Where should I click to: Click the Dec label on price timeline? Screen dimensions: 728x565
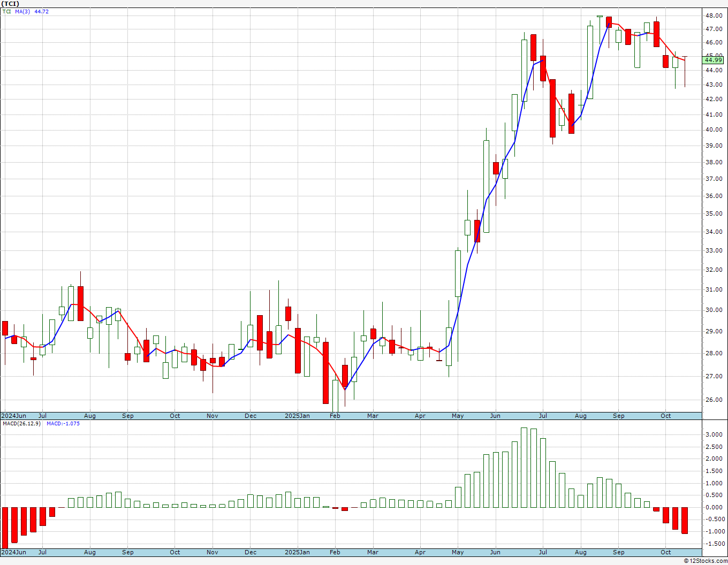pyautogui.click(x=251, y=416)
